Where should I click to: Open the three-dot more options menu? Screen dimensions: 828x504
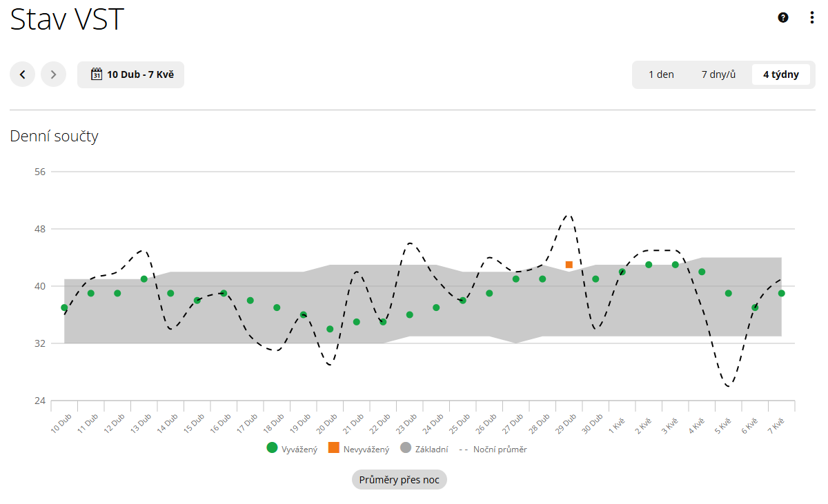pos(812,18)
